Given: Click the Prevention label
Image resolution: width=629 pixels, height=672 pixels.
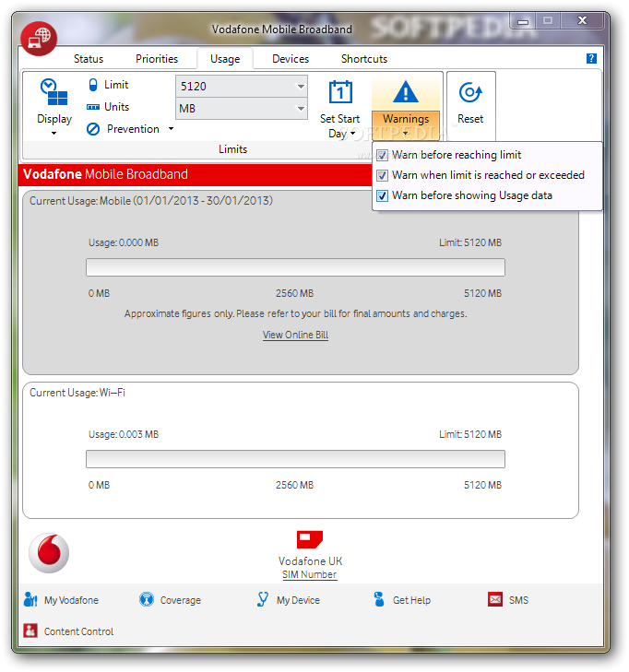Looking at the screenshot, I should (133, 129).
